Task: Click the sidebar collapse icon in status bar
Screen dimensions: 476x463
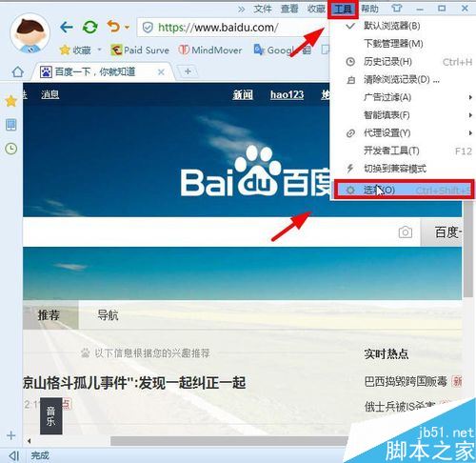Action: coord(14,456)
